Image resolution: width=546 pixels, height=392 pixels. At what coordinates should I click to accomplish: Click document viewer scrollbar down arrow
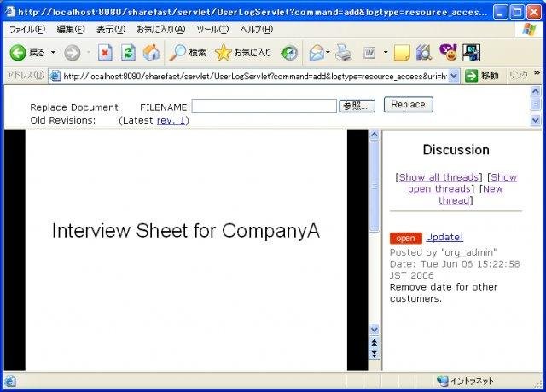click(x=374, y=329)
